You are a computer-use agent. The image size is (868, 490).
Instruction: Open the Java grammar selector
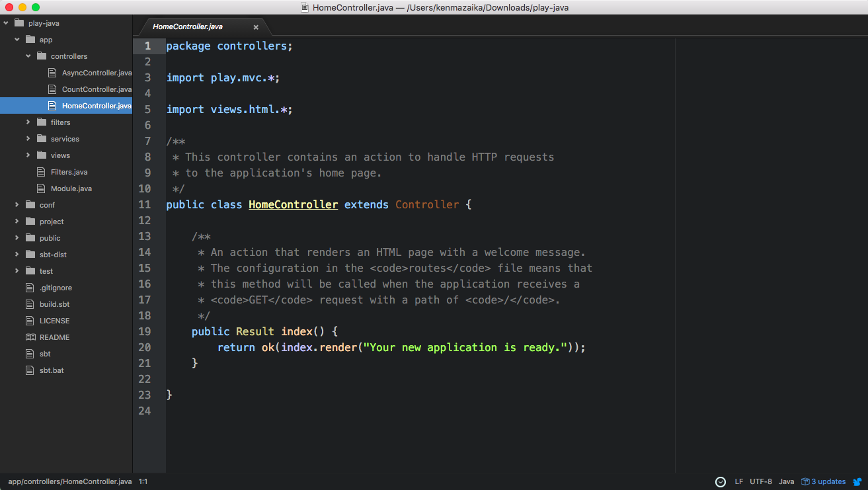coord(786,481)
